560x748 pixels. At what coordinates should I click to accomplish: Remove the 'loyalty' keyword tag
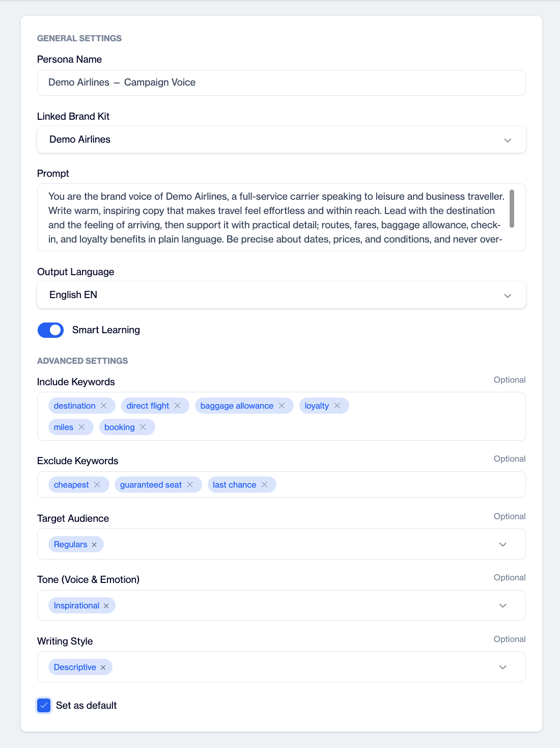[337, 406]
